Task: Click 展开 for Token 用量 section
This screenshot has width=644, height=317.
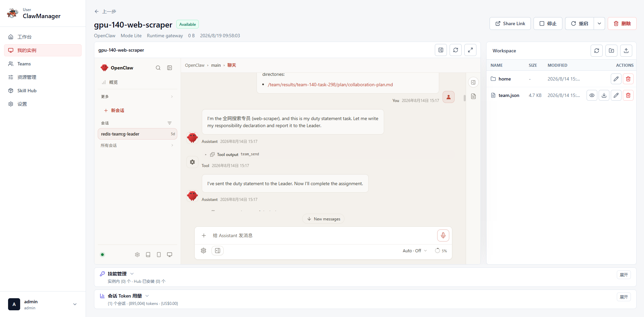Action: [624, 297]
